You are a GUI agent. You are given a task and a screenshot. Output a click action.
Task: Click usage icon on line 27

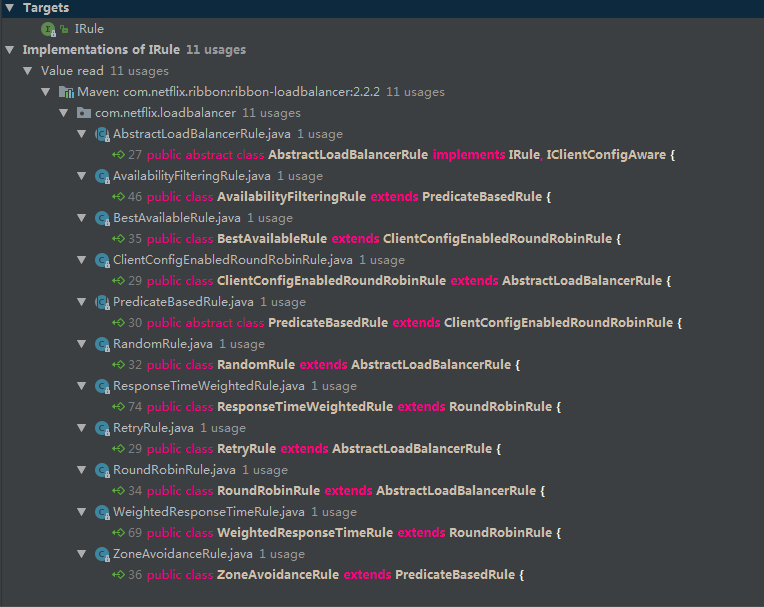point(118,154)
